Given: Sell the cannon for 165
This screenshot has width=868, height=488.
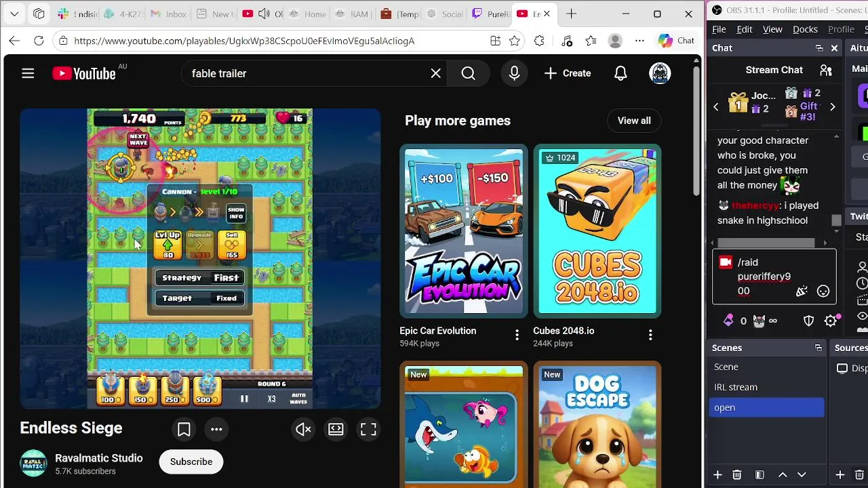Looking at the screenshot, I should click(232, 245).
